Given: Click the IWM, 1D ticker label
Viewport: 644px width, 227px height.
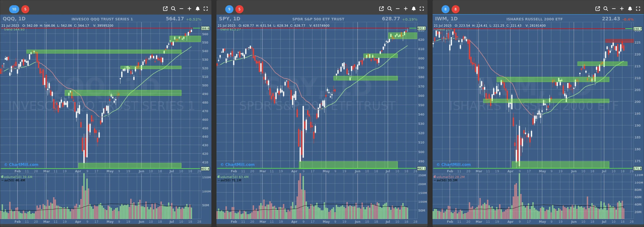Looking at the screenshot, I should click(x=446, y=19).
